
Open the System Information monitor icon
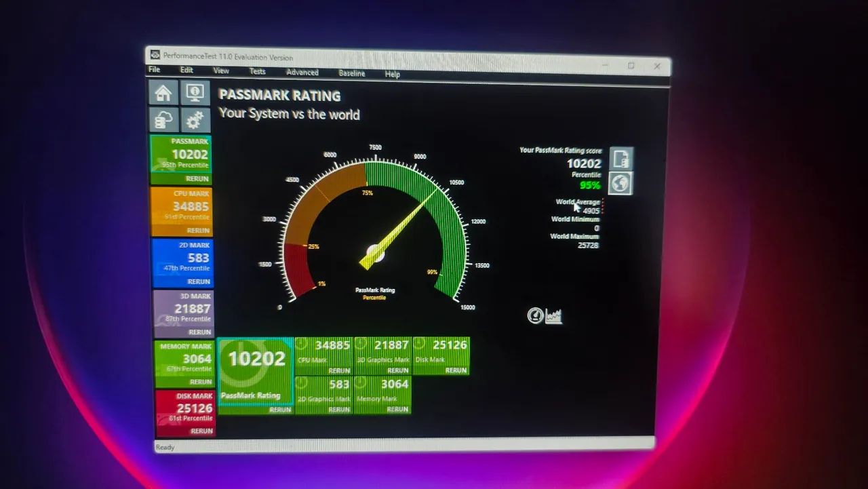[x=195, y=92]
